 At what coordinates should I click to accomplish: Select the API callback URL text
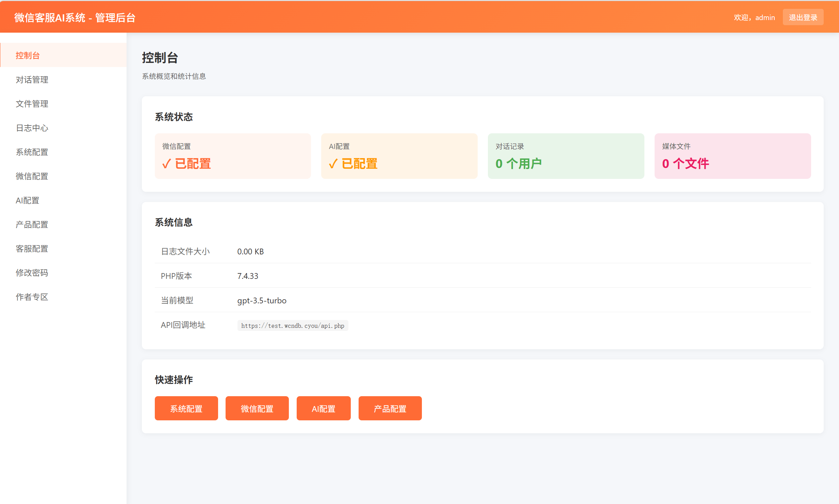[292, 325]
